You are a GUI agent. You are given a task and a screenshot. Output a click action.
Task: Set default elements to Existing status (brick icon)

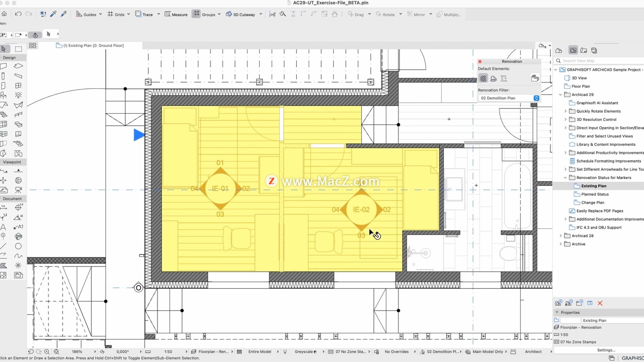483,78
